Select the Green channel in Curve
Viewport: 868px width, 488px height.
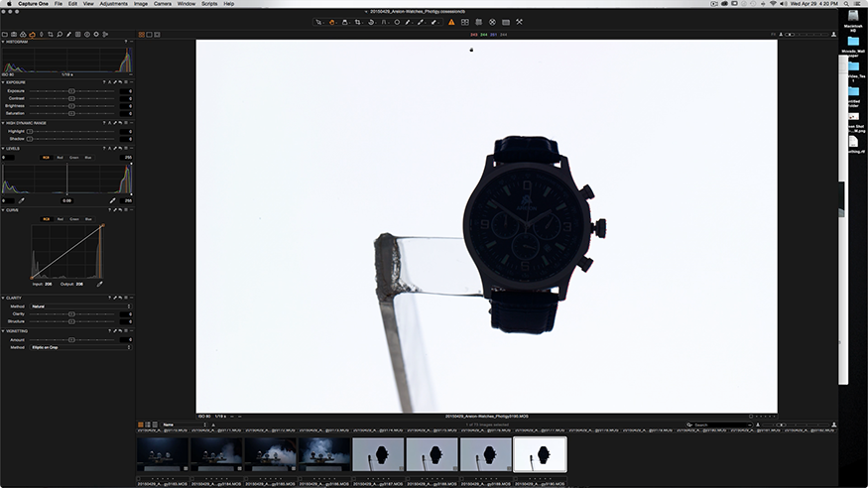(x=74, y=218)
